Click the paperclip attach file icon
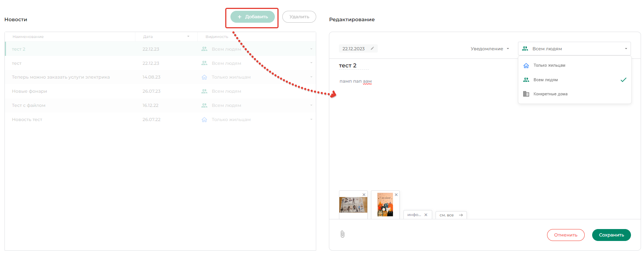The image size is (644, 254). pos(342,234)
